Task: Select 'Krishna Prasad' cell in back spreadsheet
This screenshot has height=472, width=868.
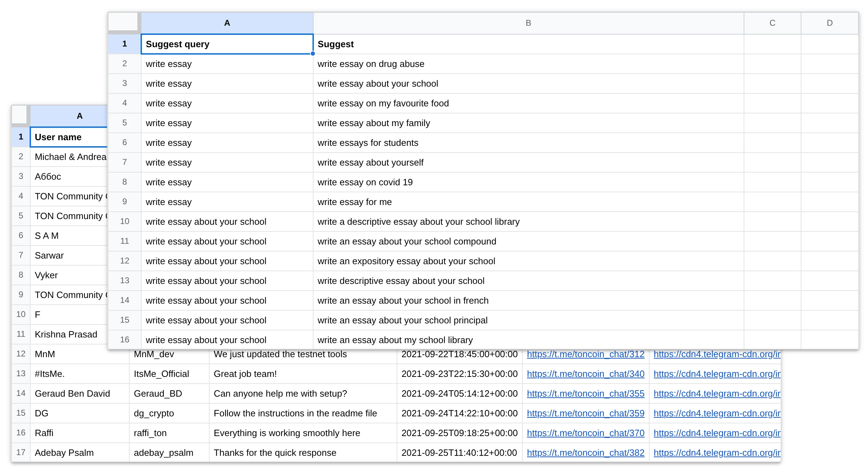Action: point(69,334)
